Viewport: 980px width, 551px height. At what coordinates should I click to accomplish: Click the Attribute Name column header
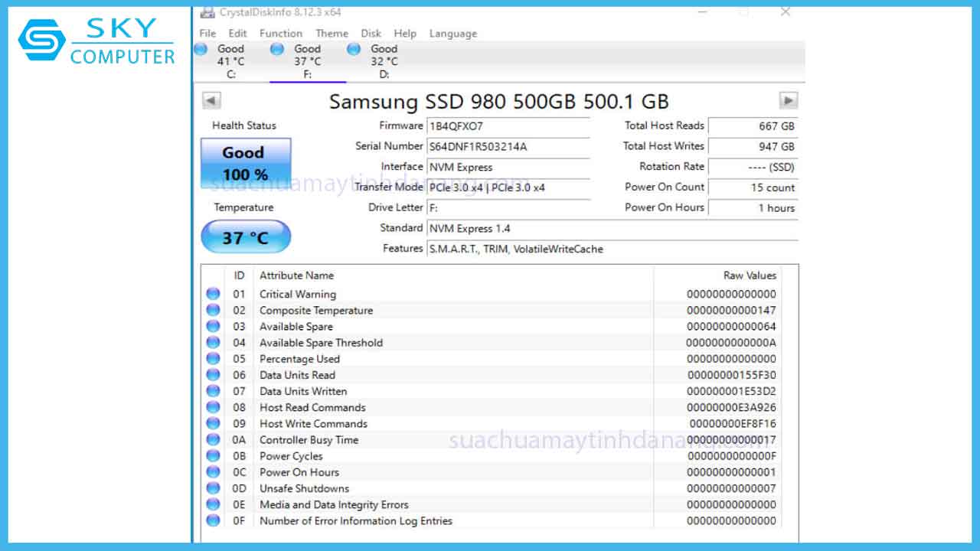point(453,275)
